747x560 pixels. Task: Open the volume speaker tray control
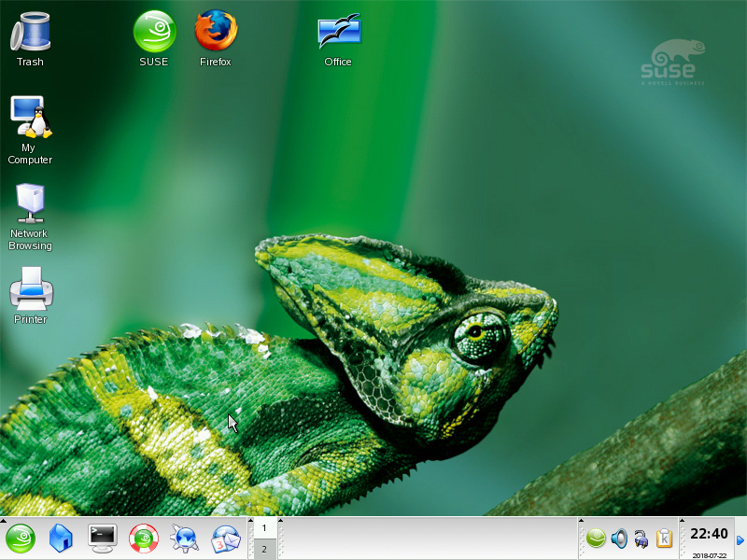point(618,538)
